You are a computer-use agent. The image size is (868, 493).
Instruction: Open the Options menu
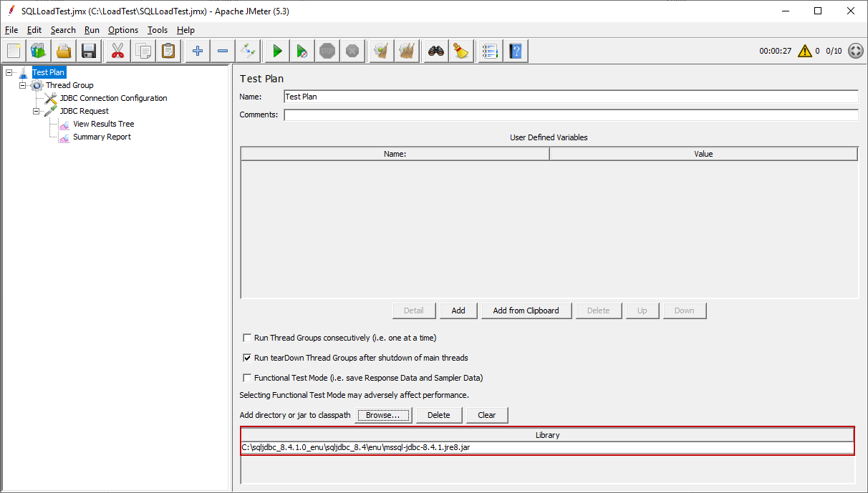(x=123, y=30)
